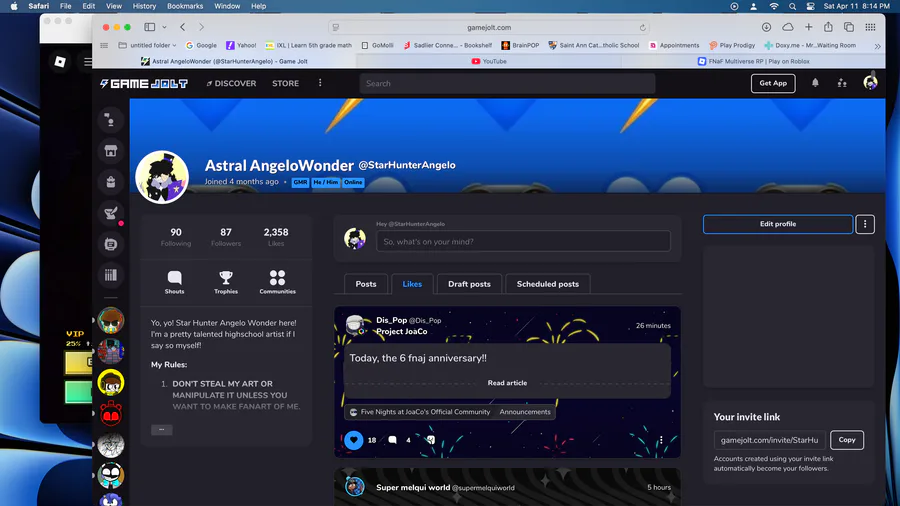Open the STORE navigation link
Image resolution: width=900 pixels, height=506 pixels.
pyautogui.click(x=285, y=83)
